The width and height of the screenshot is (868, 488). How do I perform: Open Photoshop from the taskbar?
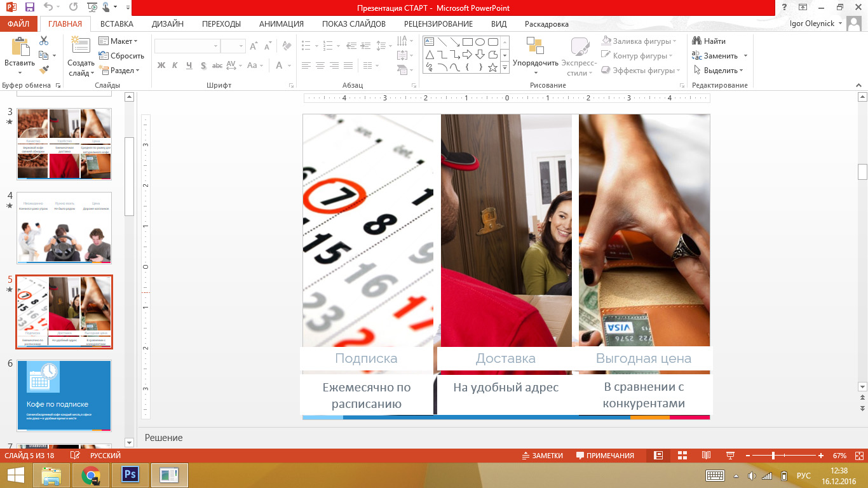(x=130, y=475)
